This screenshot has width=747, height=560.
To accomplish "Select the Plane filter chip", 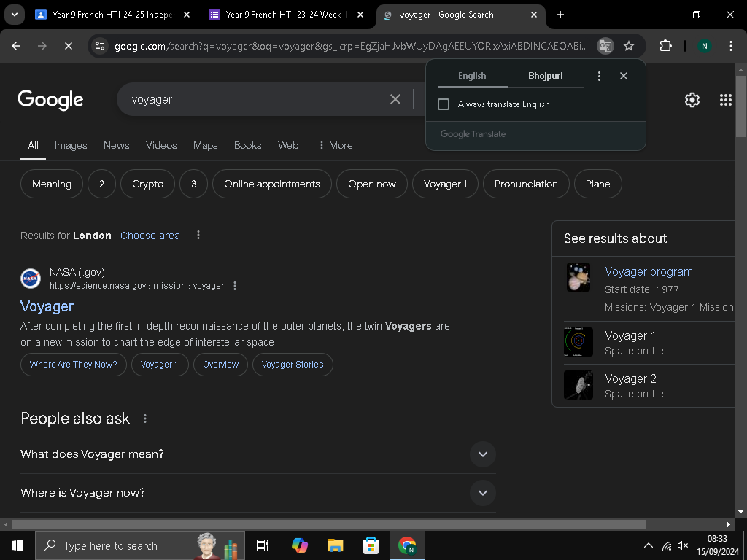I will point(598,184).
